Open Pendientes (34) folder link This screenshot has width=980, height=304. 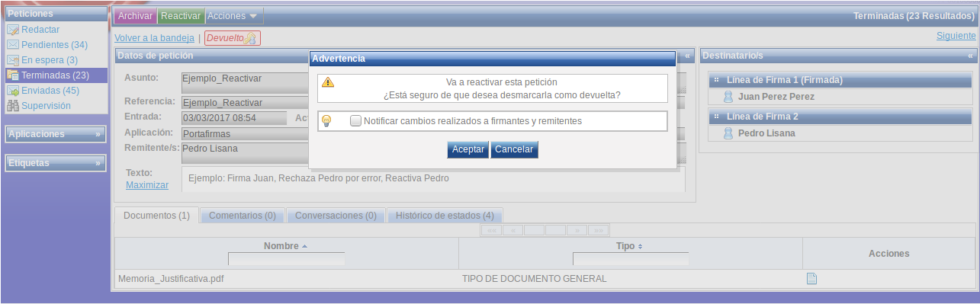(54, 45)
